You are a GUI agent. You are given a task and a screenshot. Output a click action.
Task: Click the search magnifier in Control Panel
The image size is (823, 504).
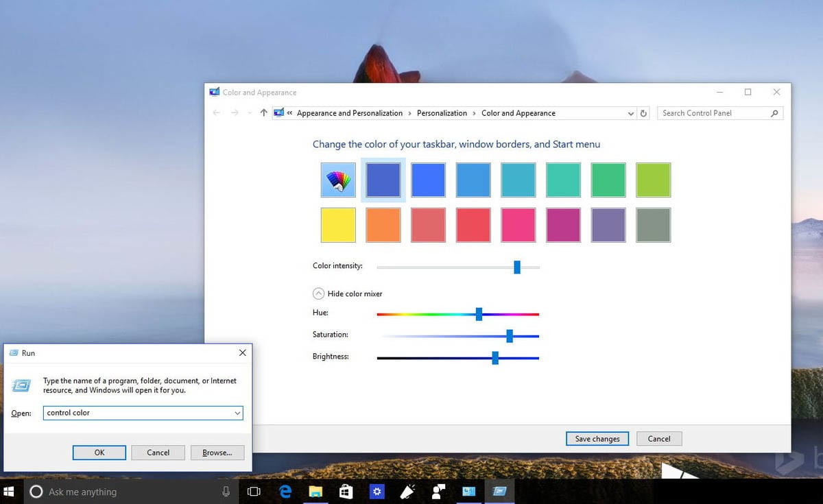click(x=774, y=113)
